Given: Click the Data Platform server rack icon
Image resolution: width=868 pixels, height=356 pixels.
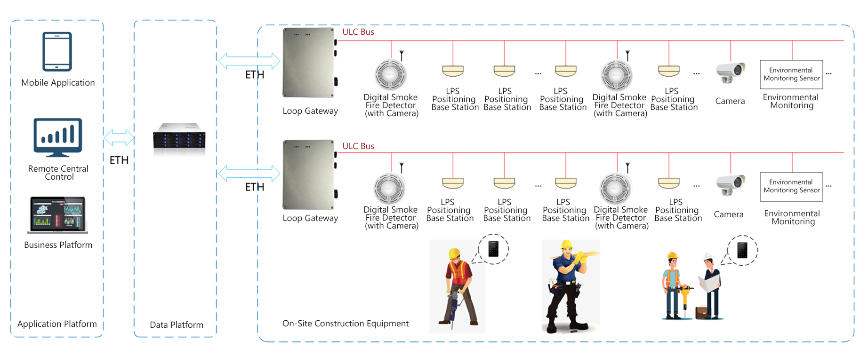Looking at the screenshot, I should (179, 138).
